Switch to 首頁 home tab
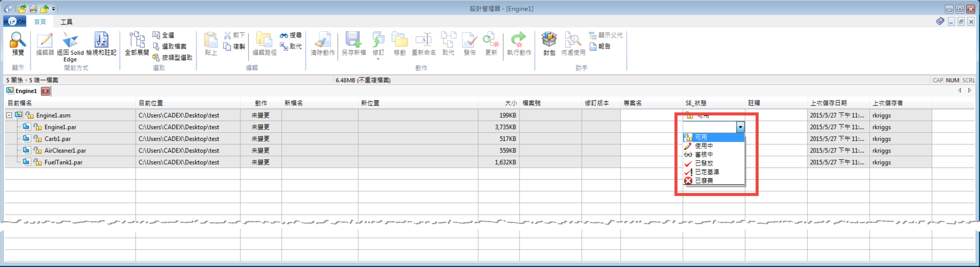 point(40,22)
